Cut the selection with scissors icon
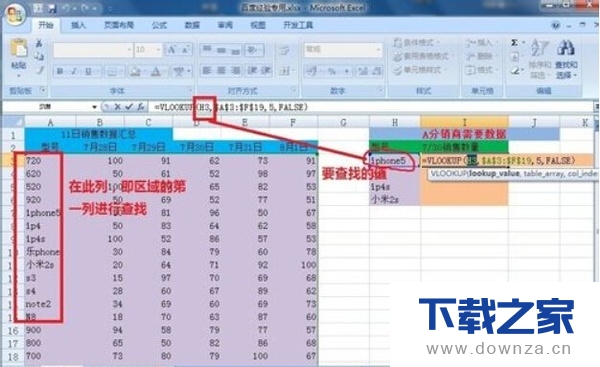Viewport: 600px width, 367px height. (39, 43)
